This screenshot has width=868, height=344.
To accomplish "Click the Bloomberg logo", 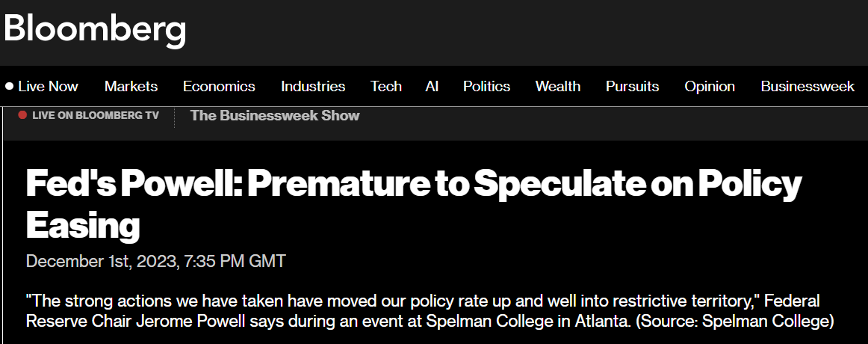I will [95, 29].
